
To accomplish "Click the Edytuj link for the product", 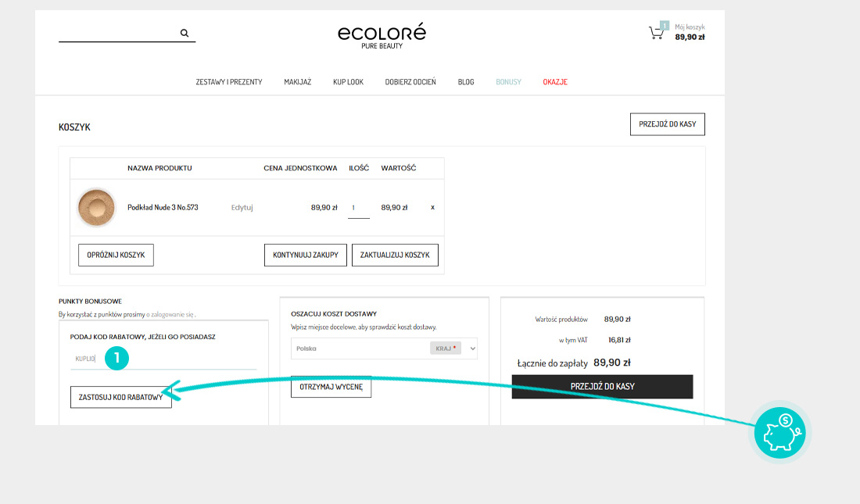I will 242,208.
